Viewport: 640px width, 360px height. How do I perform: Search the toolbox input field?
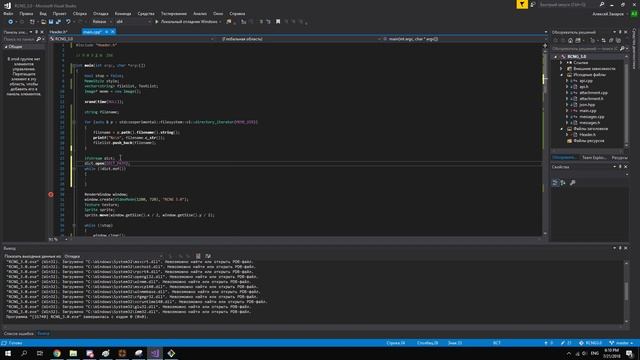pos(20,39)
